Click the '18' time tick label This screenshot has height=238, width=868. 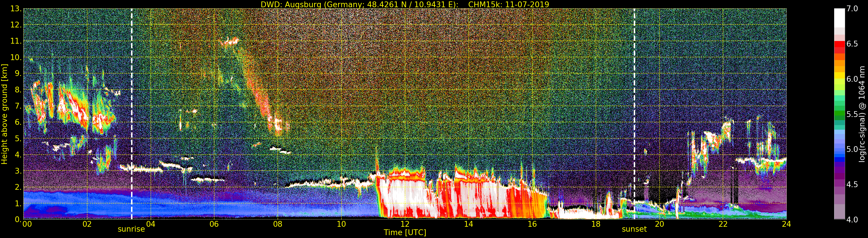[596, 224]
